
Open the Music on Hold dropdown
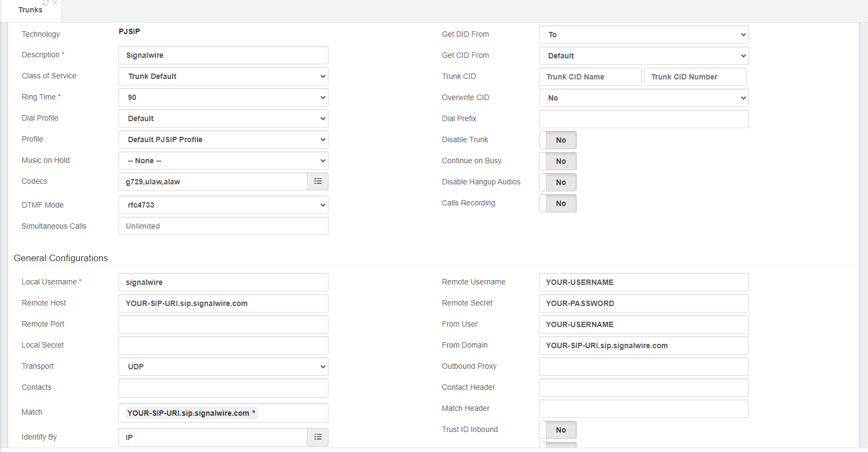click(x=223, y=161)
